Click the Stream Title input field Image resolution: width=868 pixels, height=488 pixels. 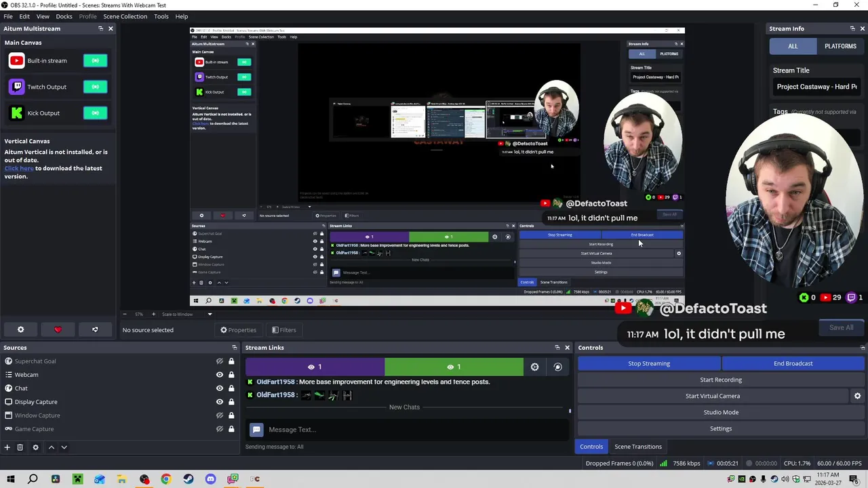817,87
